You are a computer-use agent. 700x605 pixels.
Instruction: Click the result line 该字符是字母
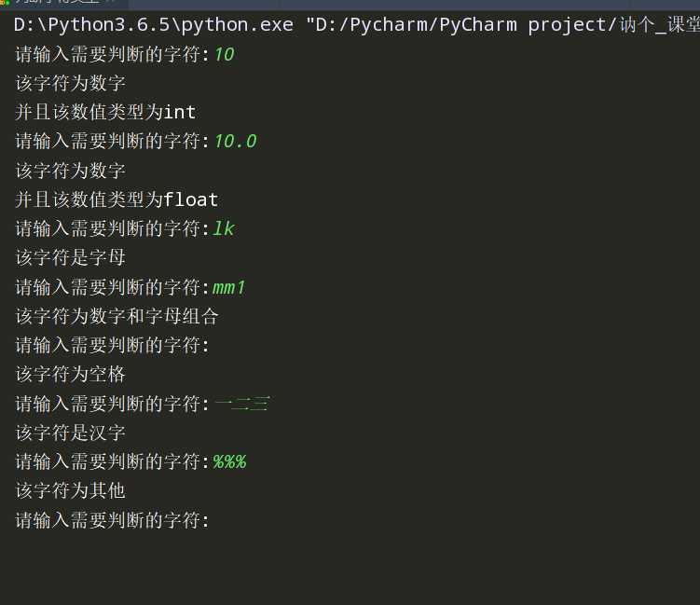71,257
